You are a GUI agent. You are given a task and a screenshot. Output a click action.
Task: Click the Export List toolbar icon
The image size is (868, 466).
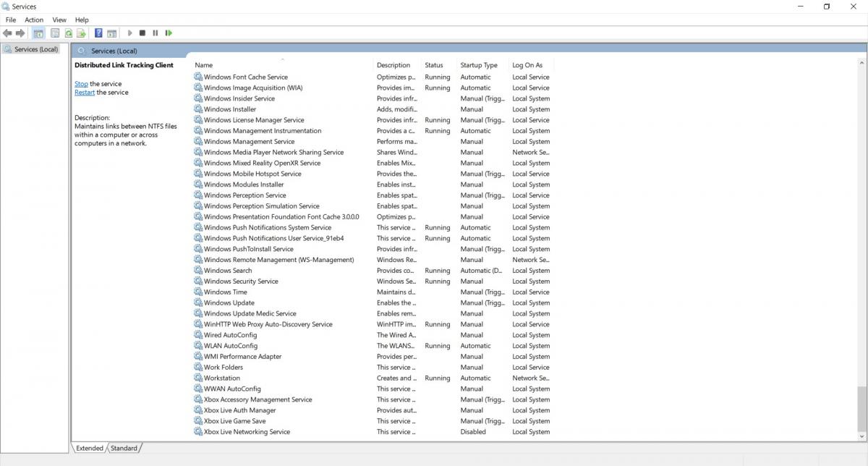(82, 33)
